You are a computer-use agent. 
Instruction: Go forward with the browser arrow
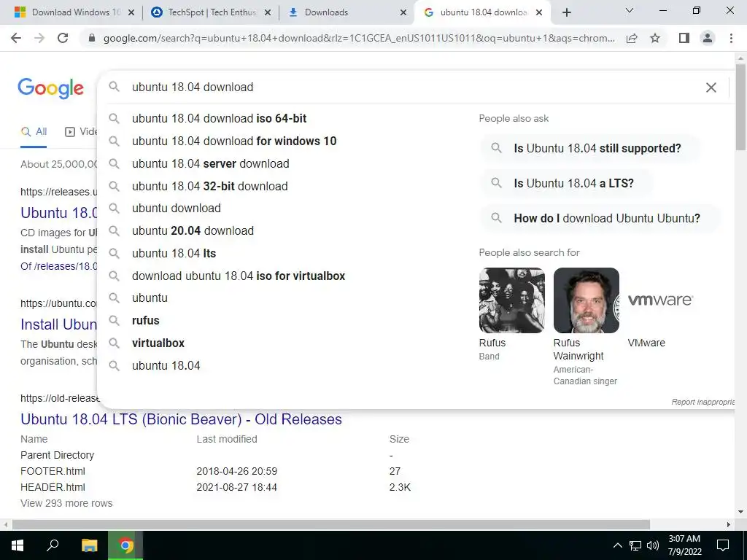click(x=39, y=38)
